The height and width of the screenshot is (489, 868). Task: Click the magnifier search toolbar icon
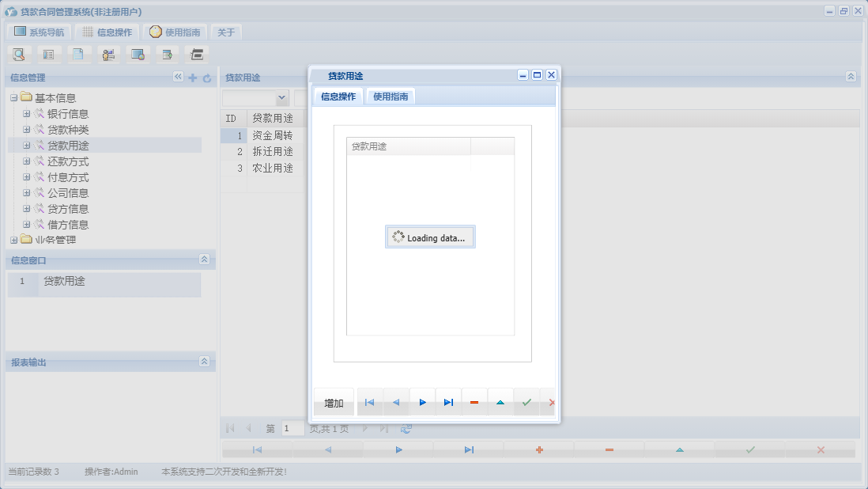coord(19,55)
